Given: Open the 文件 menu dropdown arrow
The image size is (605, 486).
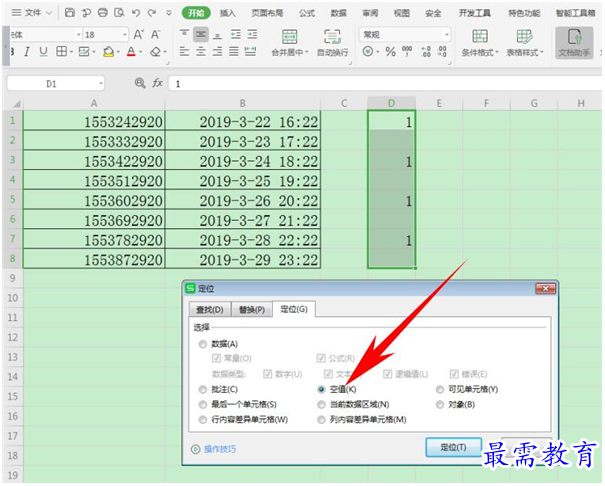Looking at the screenshot, I should pyautogui.click(x=49, y=13).
